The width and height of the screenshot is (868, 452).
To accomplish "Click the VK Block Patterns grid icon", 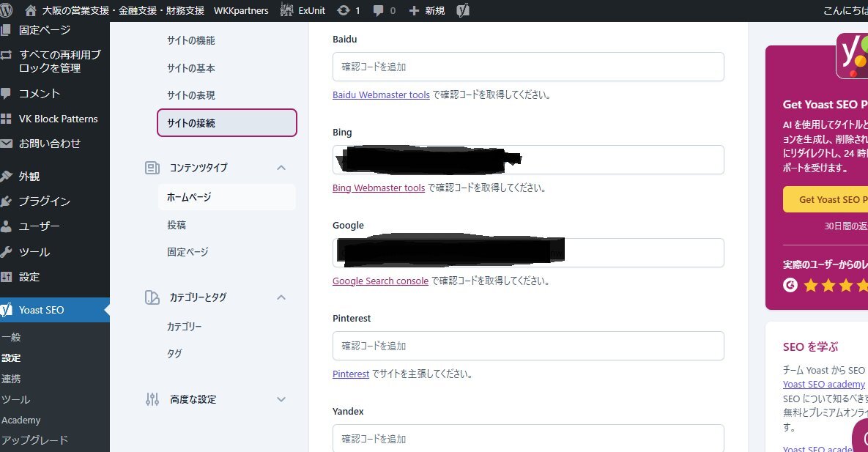I will (6, 119).
